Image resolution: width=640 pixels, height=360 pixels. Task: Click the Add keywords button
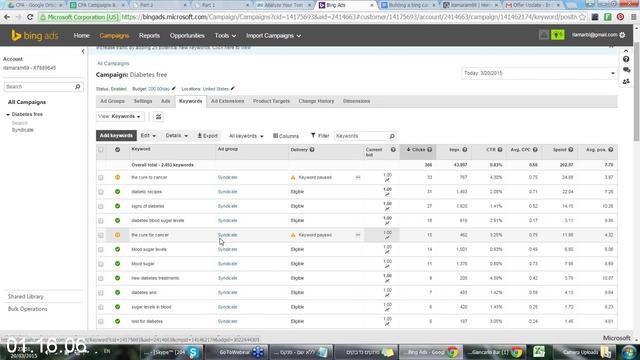[x=116, y=136]
